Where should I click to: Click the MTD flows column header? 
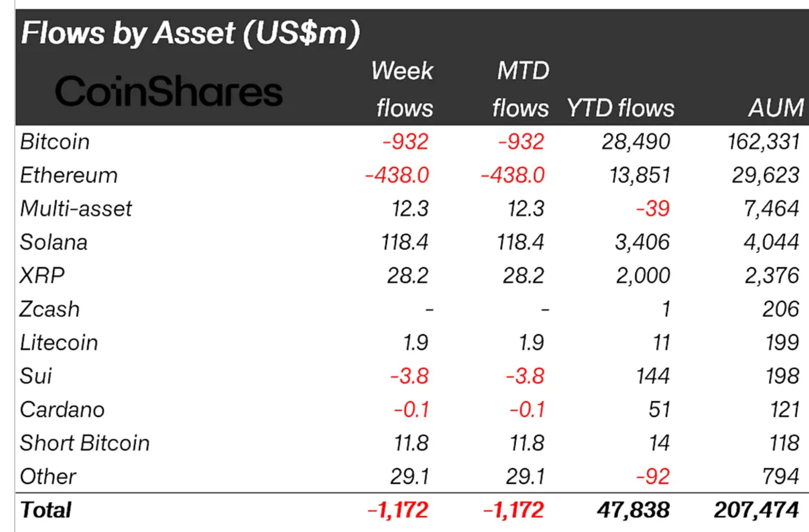pyautogui.click(x=521, y=89)
